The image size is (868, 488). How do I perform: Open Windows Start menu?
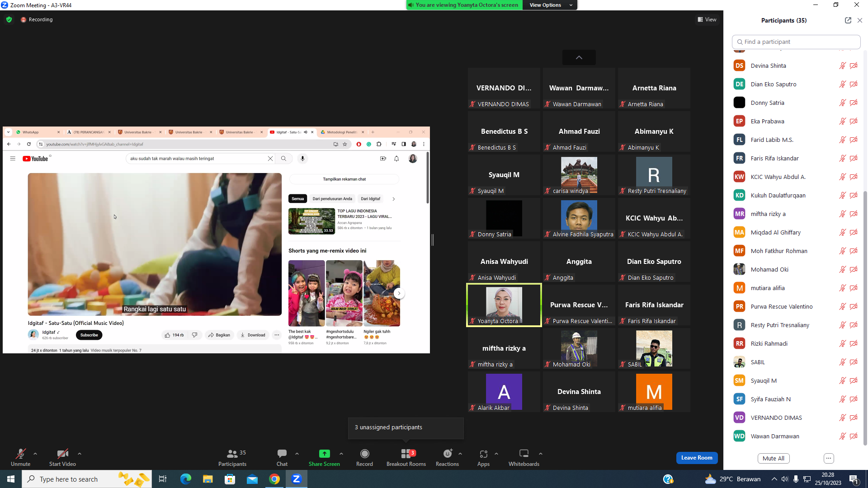tap(11, 479)
